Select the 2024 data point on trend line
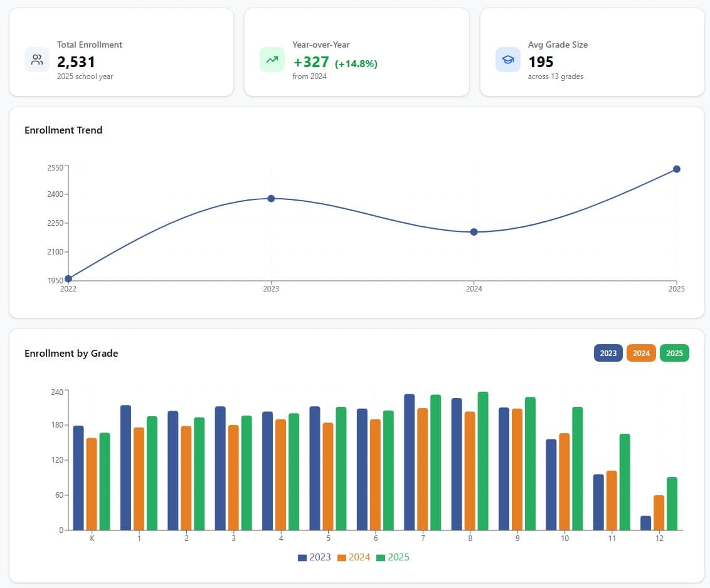Image resolution: width=710 pixels, height=588 pixels. [474, 232]
